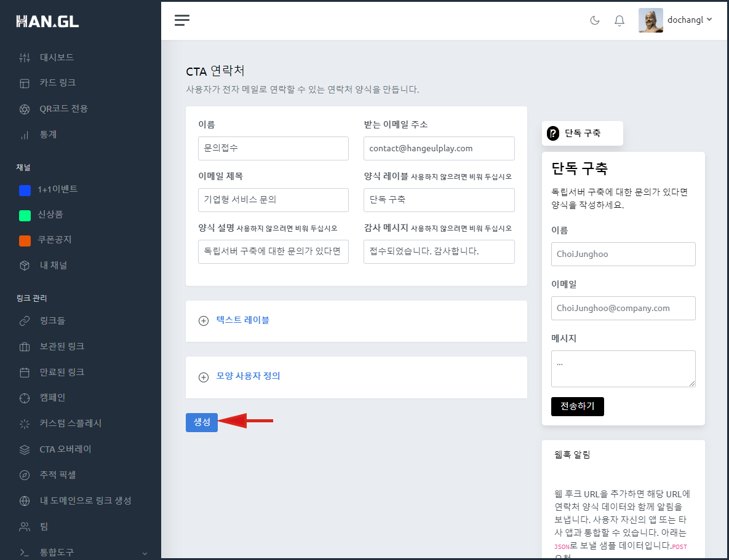Focus the 양식 설명 field

click(273, 251)
